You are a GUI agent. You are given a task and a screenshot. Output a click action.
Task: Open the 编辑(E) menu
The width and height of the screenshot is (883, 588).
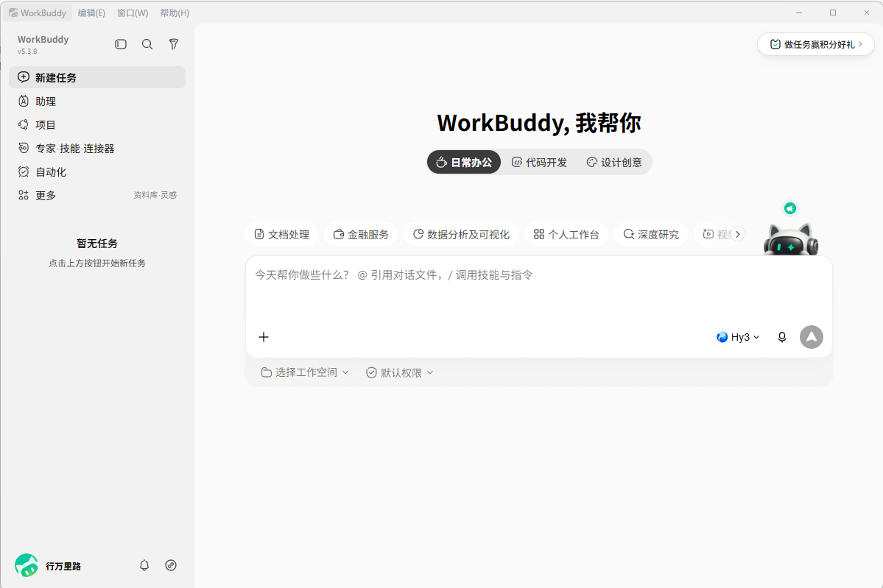(91, 13)
